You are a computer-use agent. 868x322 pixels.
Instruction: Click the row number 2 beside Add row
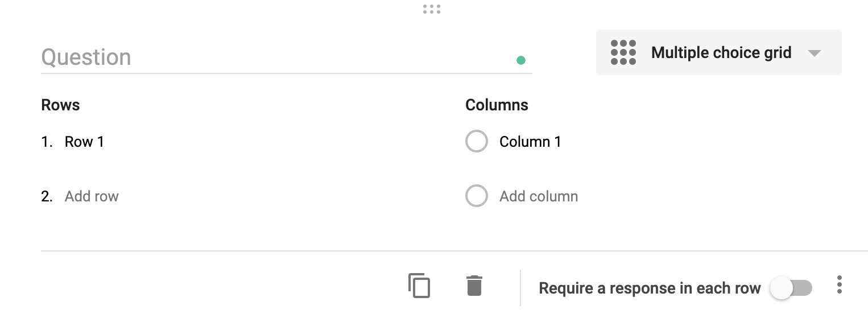[47, 196]
